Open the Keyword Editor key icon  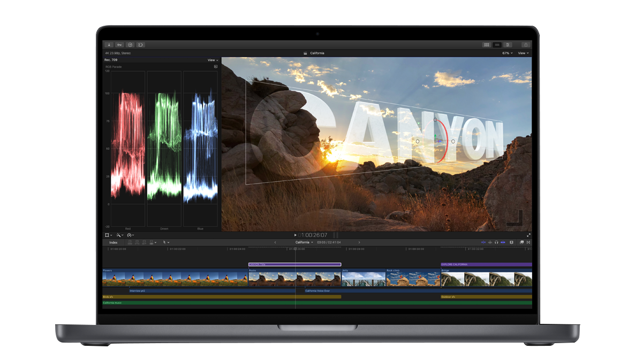click(119, 45)
